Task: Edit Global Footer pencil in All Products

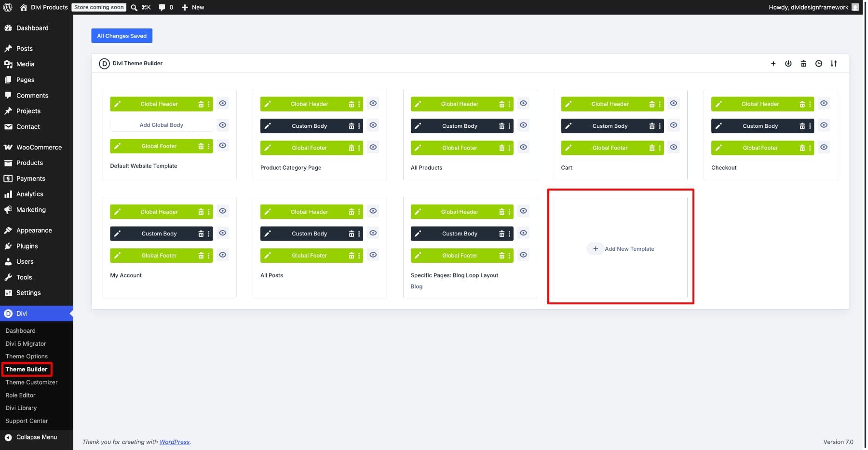Action: 418,148
